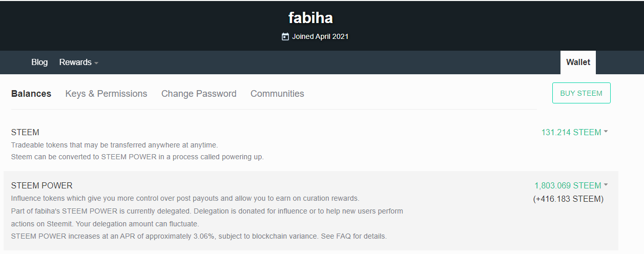This screenshot has height=254, width=644.
Task: Click the Joined April 2021 text
Action: click(320, 36)
